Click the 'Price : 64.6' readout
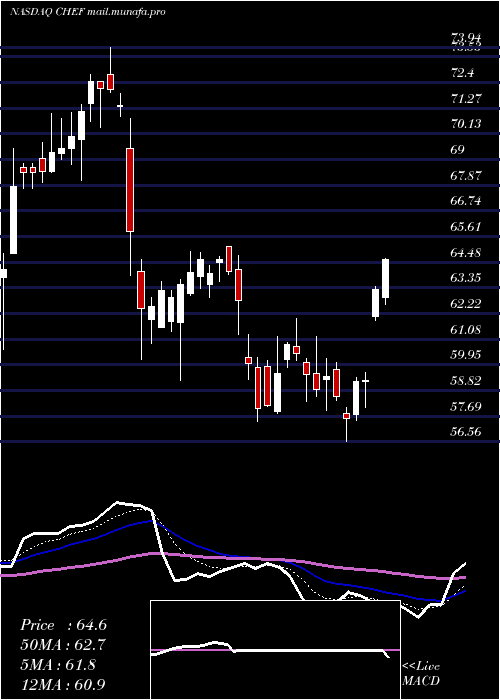Image resolution: width=500 pixels, height=700 pixels. [63, 625]
